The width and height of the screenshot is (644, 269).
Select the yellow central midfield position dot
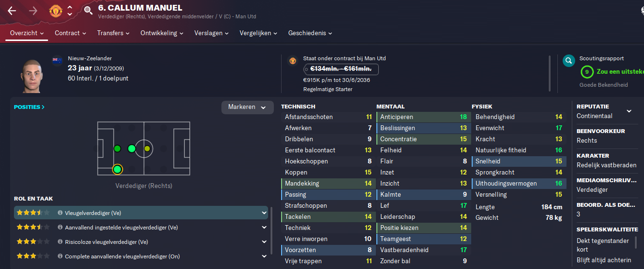(147, 148)
